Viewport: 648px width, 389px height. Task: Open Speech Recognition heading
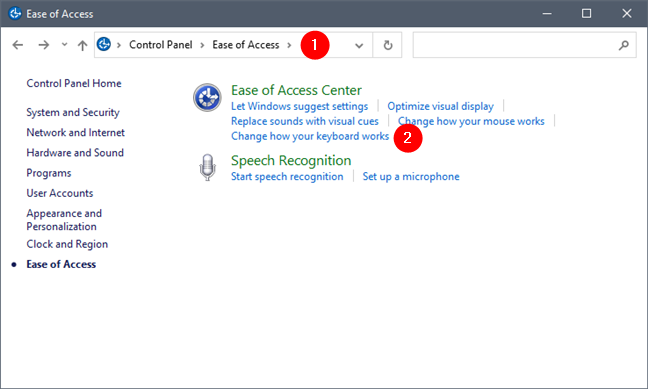291,160
